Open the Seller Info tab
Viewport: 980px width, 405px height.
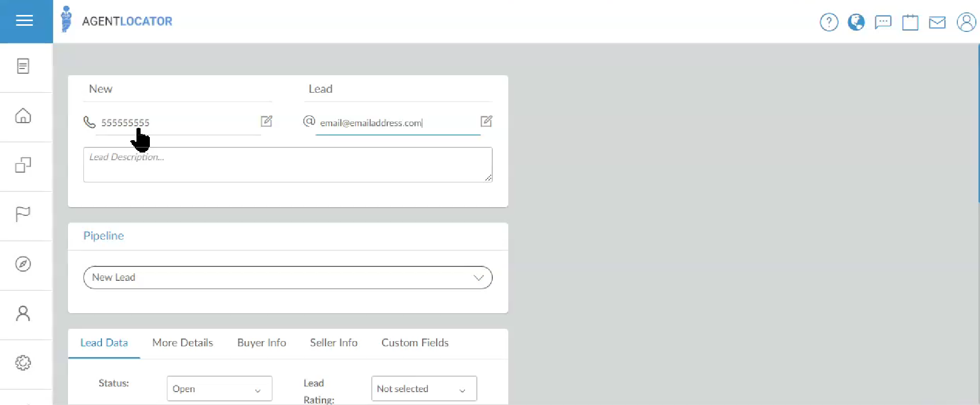point(334,343)
